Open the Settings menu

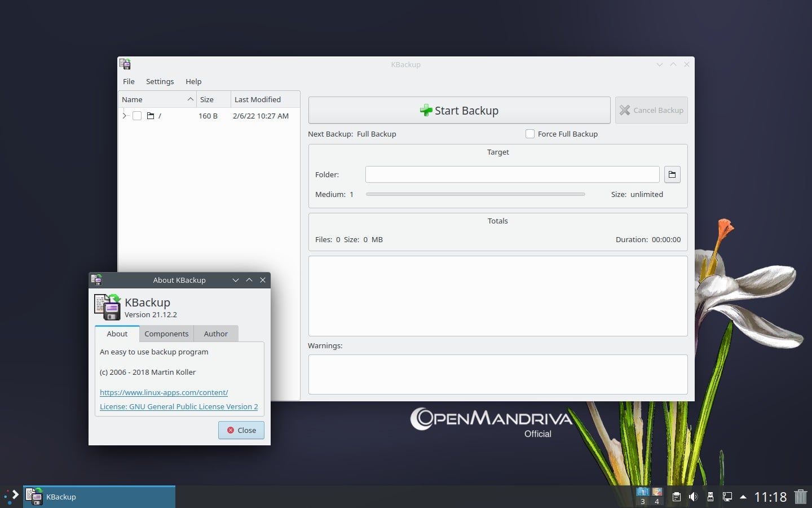click(x=160, y=81)
